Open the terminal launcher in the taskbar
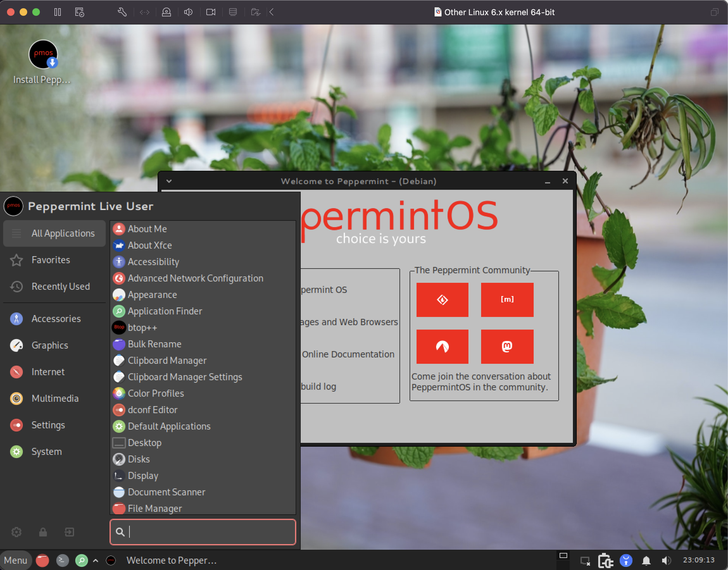 [x=62, y=560]
